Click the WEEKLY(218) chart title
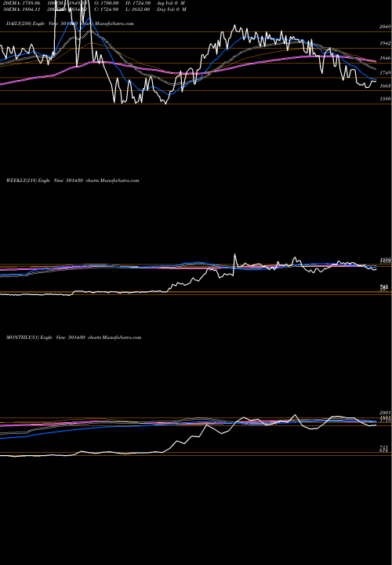Image resolution: width=392 pixels, height=565 pixels. click(x=72, y=180)
